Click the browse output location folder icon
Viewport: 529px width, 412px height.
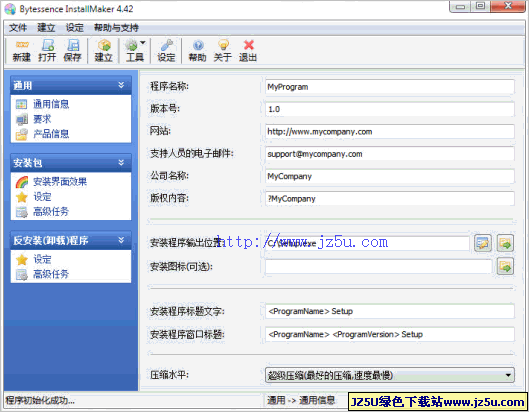pos(505,243)
